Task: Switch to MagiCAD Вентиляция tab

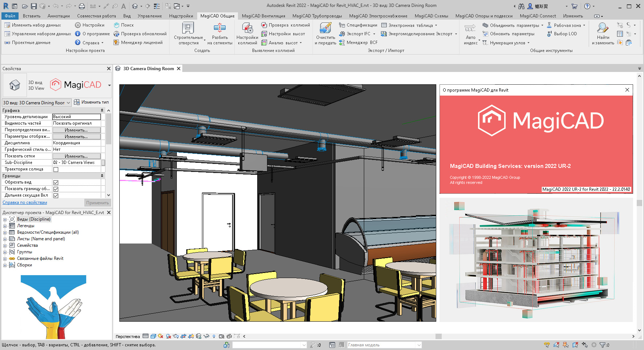Action: point(263,16)
